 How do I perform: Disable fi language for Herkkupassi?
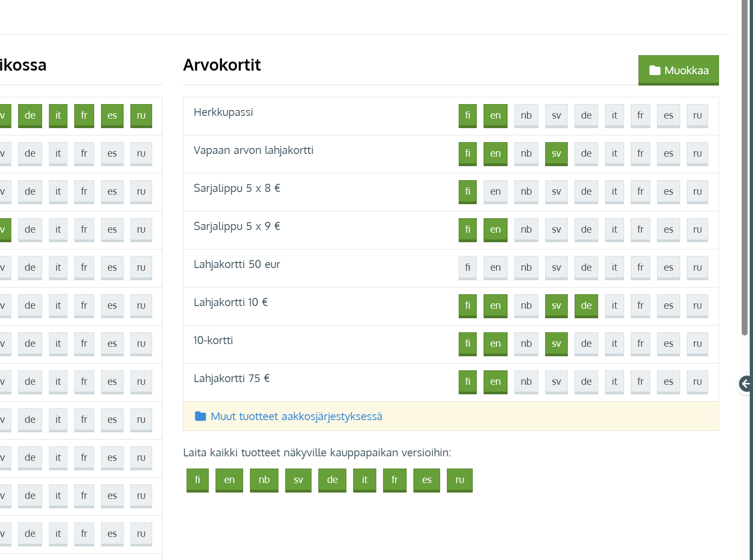point(467,116)
